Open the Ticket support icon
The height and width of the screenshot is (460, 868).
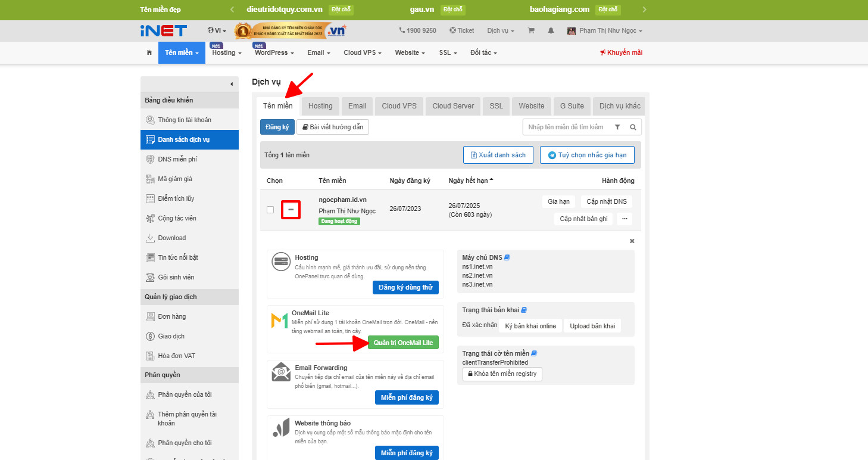point(461,30)
